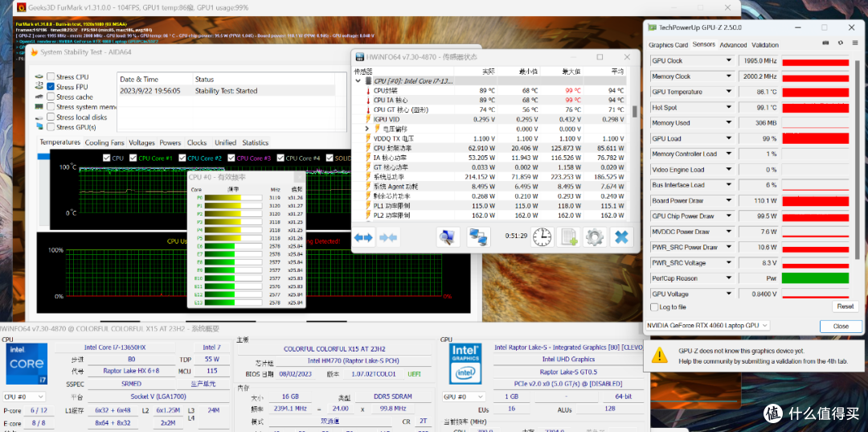Screen dimensions: 868x432
Task: Toggle CPU Core #1 graph checkbox
Action: pyautogui.click(x=133, y=158)
